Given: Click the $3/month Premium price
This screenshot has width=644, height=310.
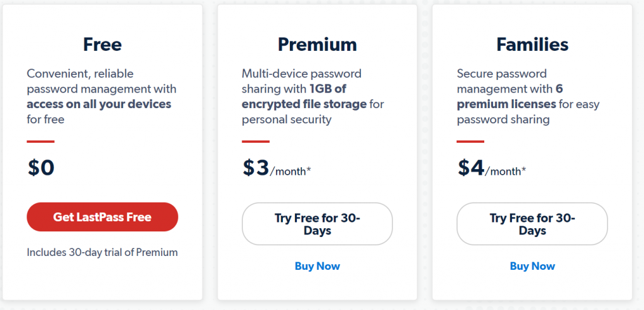Looking at the screenshot, I should pyautogui.click(x=277, y=167).
